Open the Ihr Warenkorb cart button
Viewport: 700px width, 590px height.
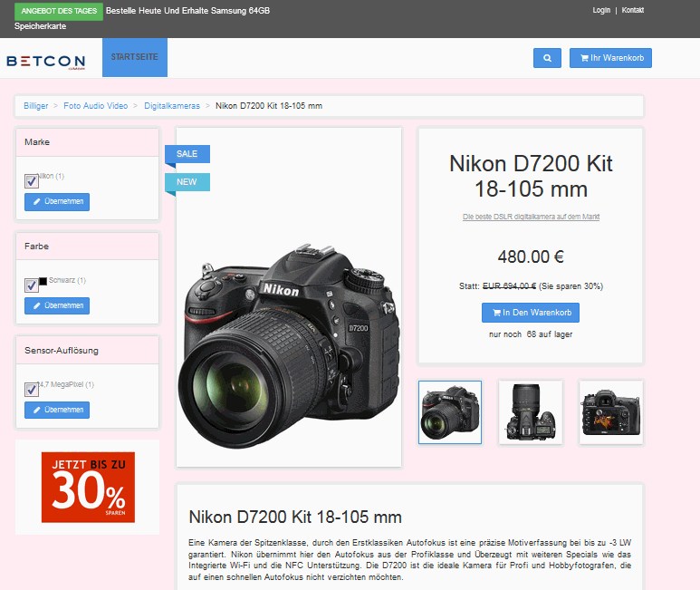[x=609, y=58]
